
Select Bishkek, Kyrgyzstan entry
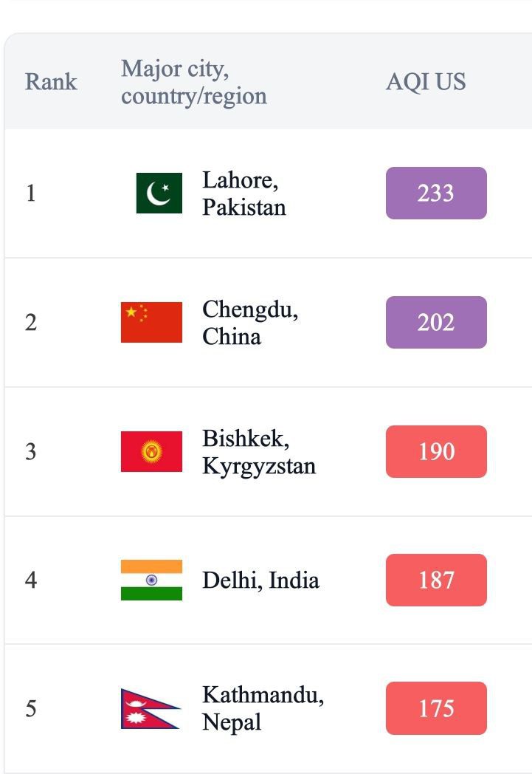coord(258,451)
